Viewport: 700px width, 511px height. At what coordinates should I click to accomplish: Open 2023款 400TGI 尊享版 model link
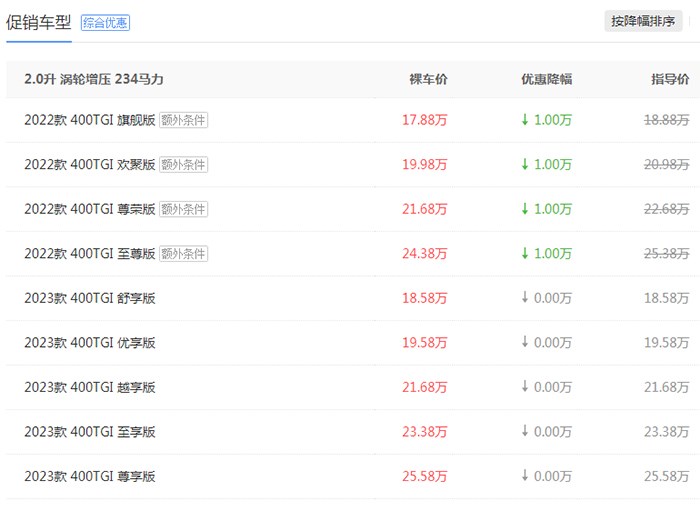point(90,477)
